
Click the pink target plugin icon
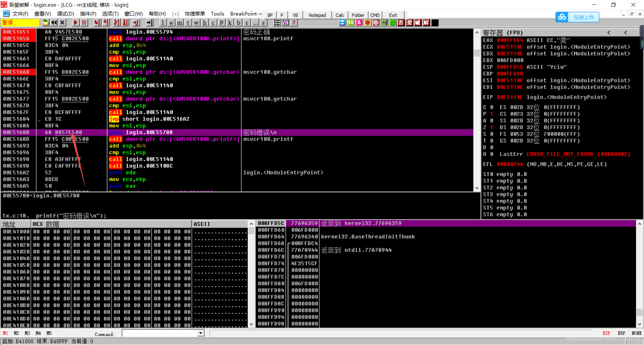tap(376, 22)
